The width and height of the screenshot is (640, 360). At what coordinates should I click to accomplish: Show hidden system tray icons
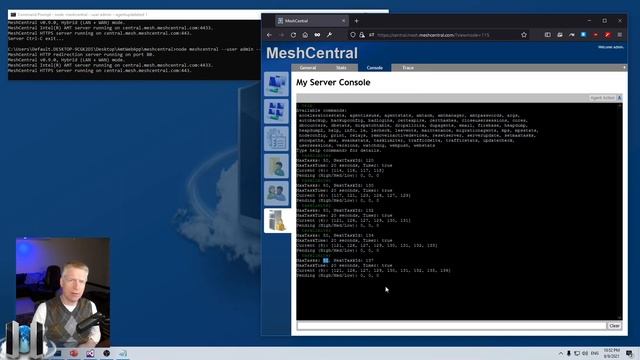[560, 353]
